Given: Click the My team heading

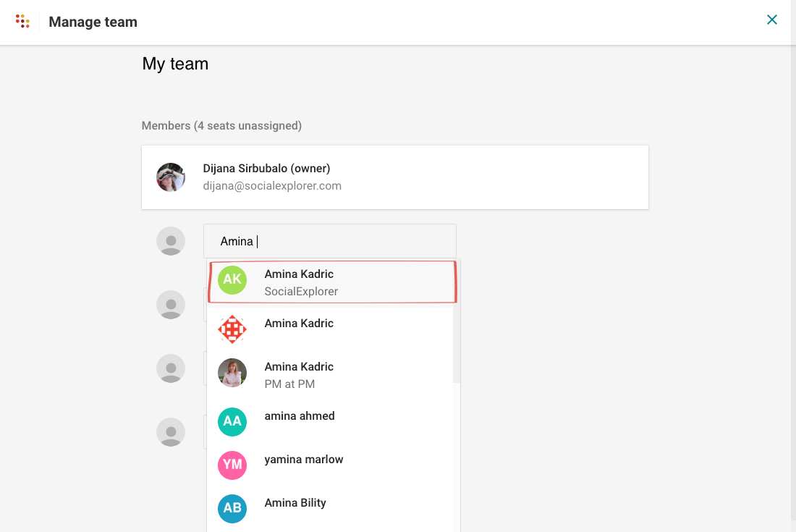Looking at the screenshot, I should coord(175,64).
